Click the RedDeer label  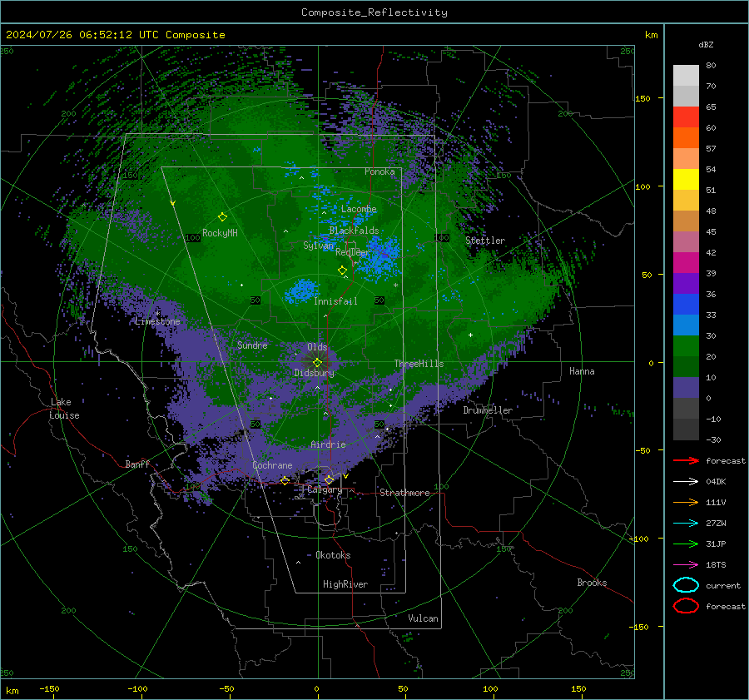[x=353, y=252]
